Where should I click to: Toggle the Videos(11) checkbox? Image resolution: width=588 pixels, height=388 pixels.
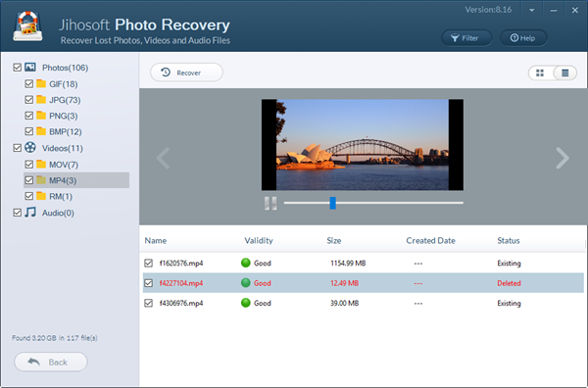(x=17, y=148)
